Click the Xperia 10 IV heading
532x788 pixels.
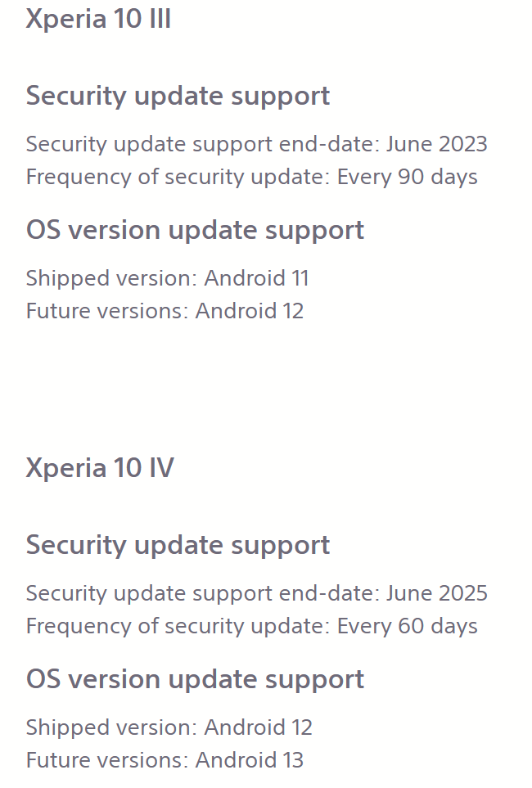(100, 468)
